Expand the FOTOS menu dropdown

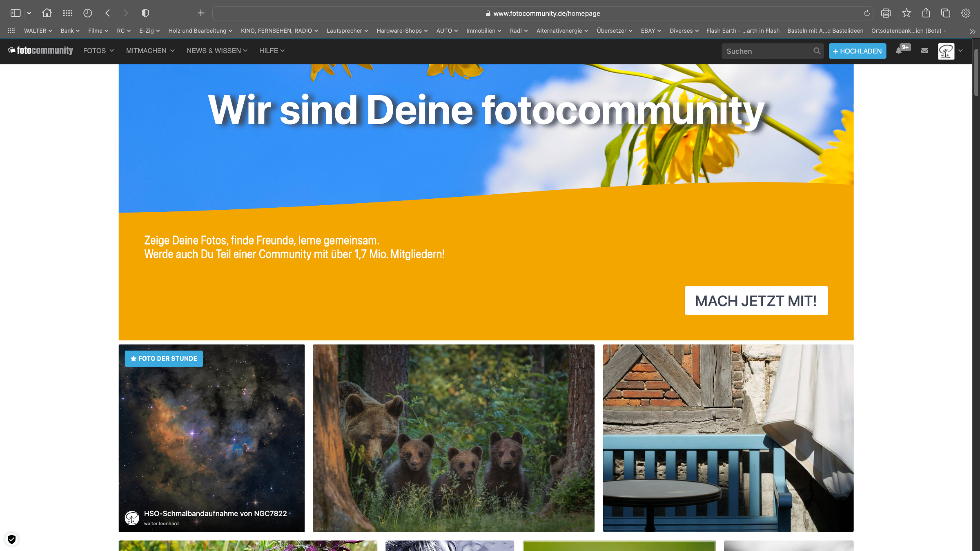tap(98, 51)
